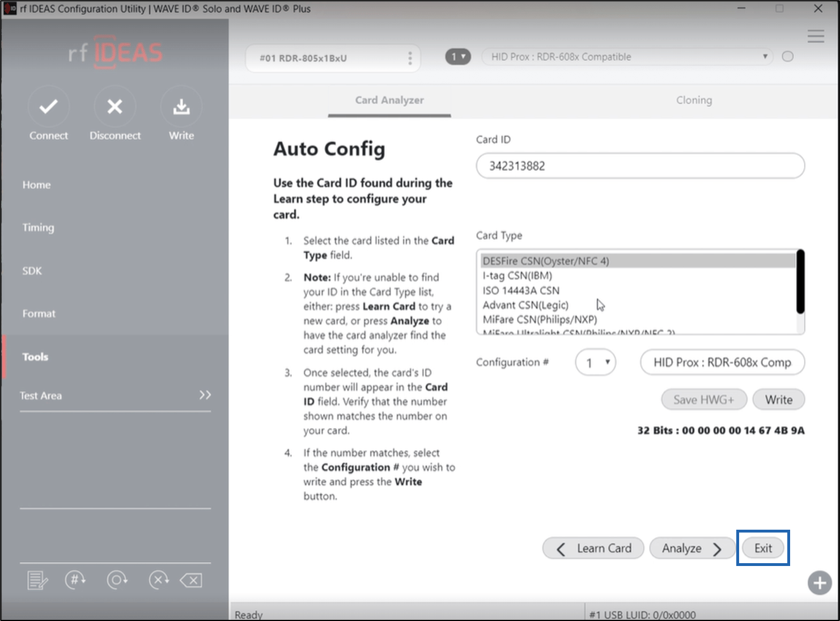Open the Timing section
The width and height of the screenshot is (840, 621).
click(38, 227)
